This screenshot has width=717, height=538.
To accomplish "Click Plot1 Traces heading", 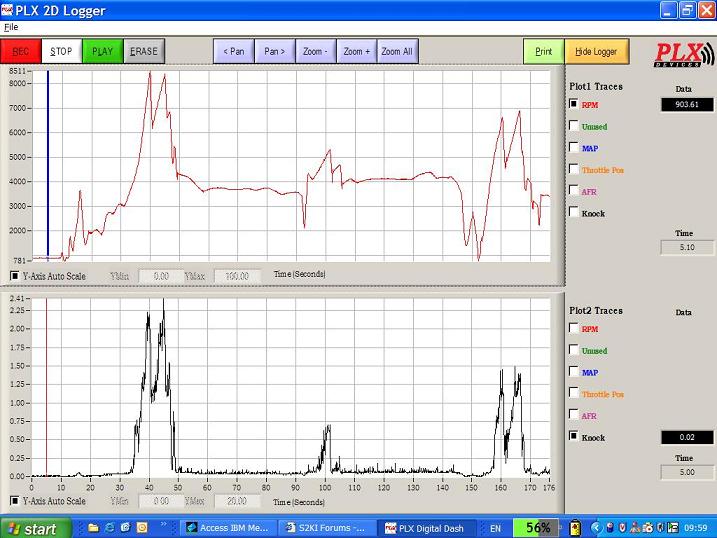I will (596, 86).
